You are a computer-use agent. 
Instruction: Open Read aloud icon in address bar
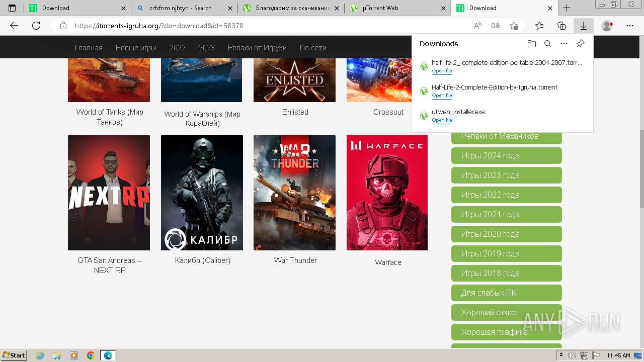(x=477, y=26)
